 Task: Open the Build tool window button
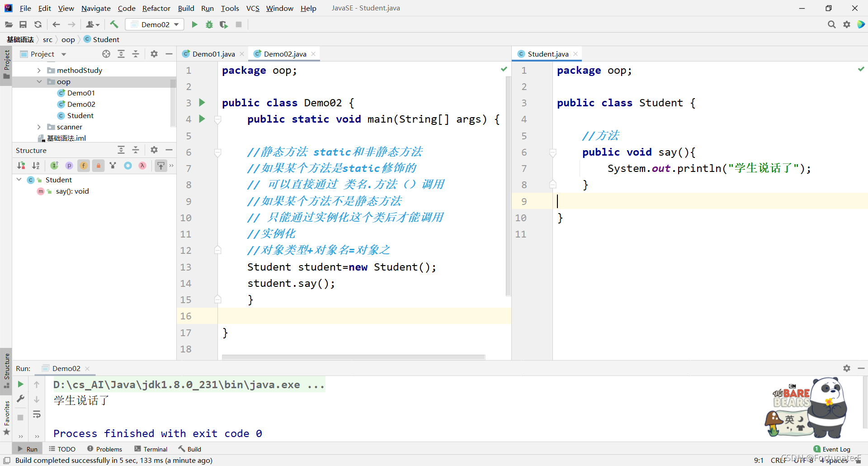(x=190, y=449)
